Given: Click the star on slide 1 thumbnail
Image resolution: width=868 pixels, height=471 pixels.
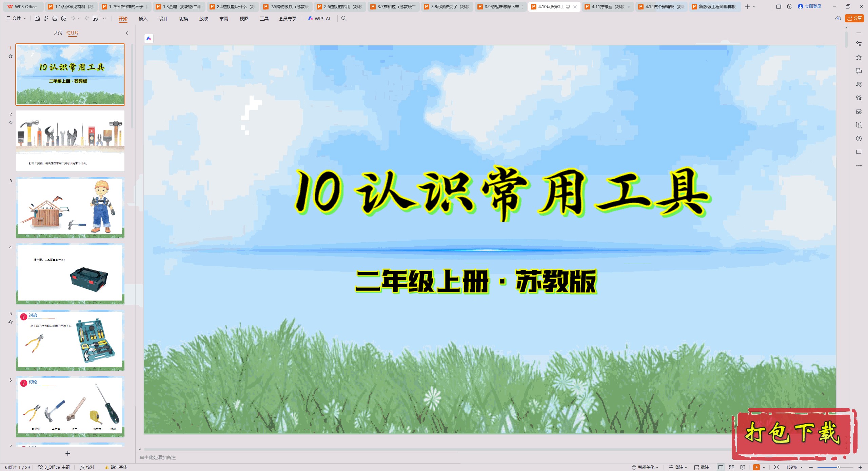Looking at the screenshot, I should coord(10,56).
